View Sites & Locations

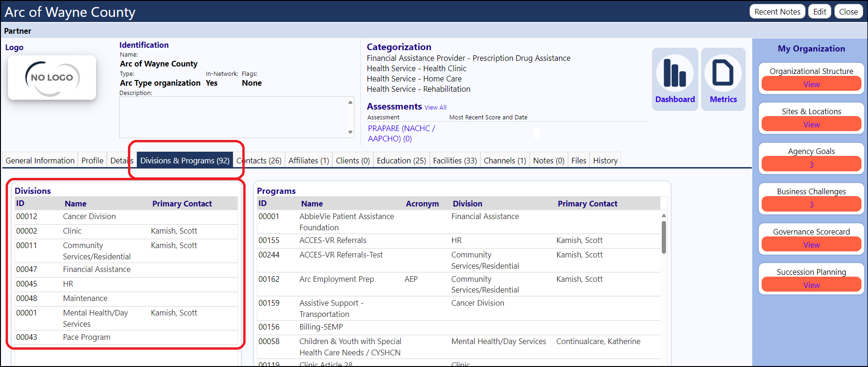tap(811, 125)
